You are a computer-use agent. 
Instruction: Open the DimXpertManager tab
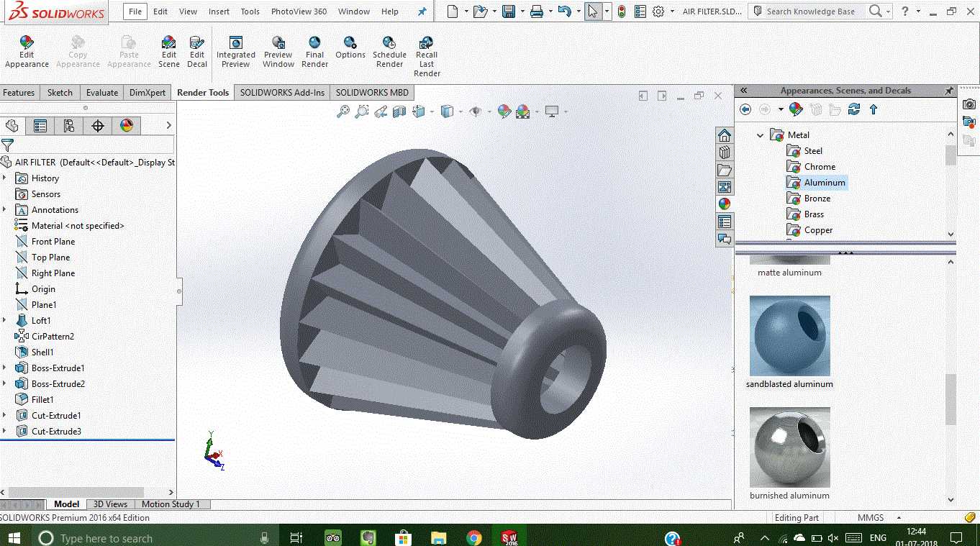click(x=98, y=126)
